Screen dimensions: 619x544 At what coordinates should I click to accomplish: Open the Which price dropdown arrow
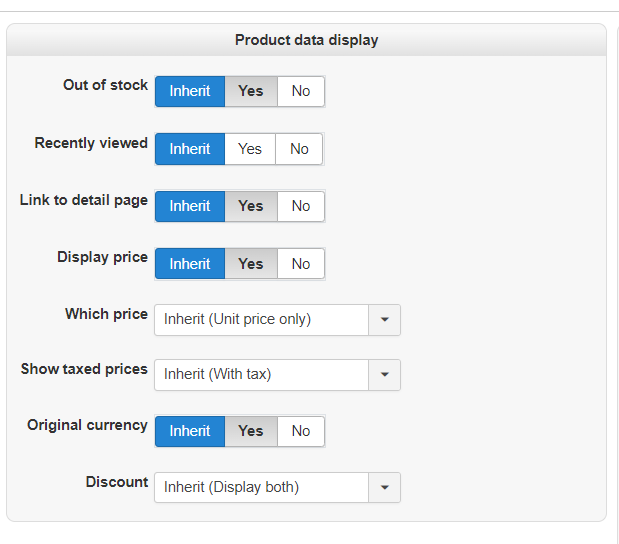pos(384,320)
